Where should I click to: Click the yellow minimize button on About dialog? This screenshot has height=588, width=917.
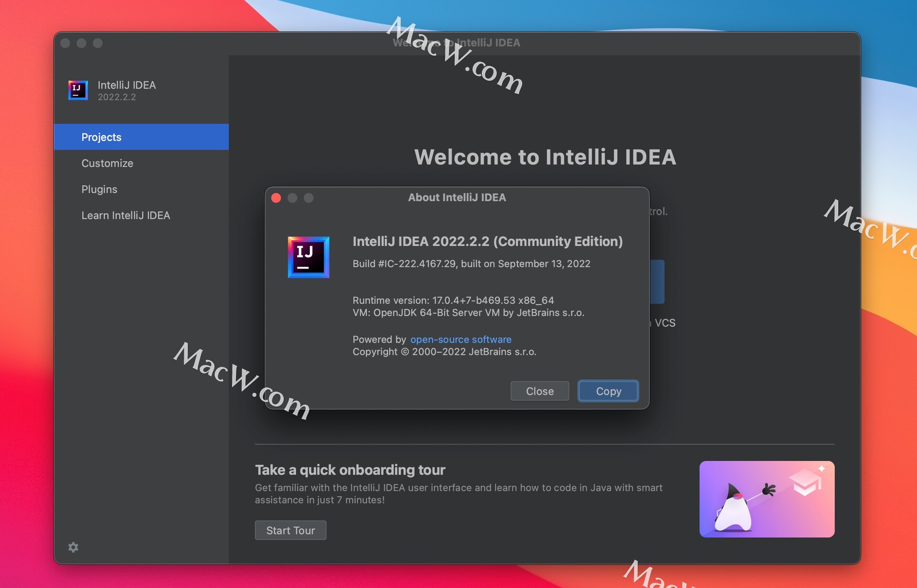[x=292, y=197]
